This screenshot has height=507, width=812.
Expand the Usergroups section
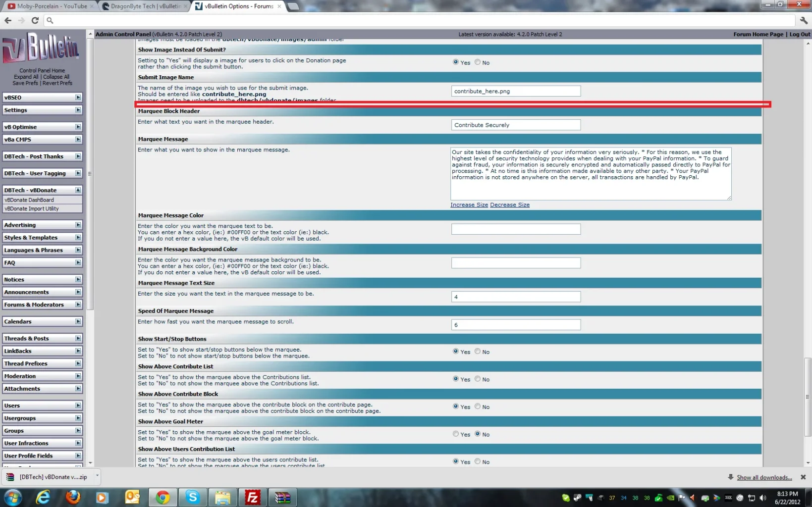pyautogui.click(x=78, y=418)
